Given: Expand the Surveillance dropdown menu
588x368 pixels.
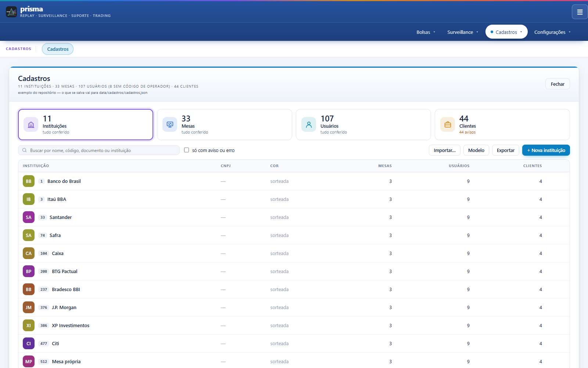Looking at the screenshot, I should point(463,32).
